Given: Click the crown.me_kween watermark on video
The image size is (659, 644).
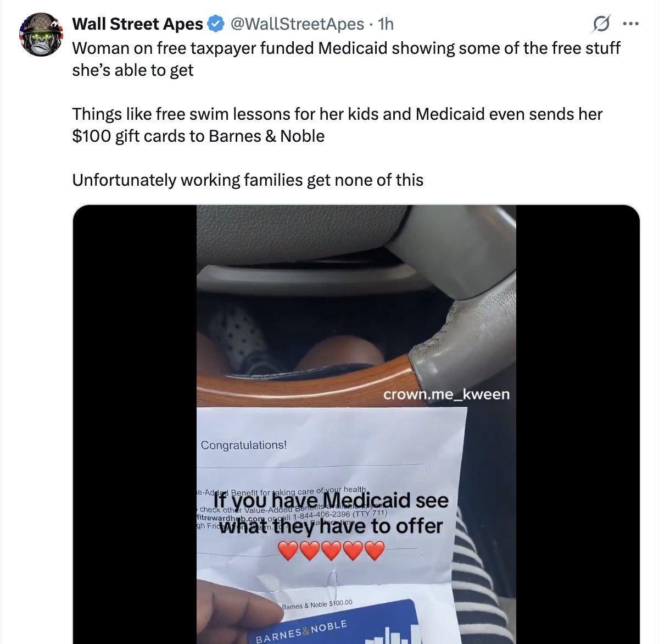Looking at the screenshot, I should tap(446, 395).
